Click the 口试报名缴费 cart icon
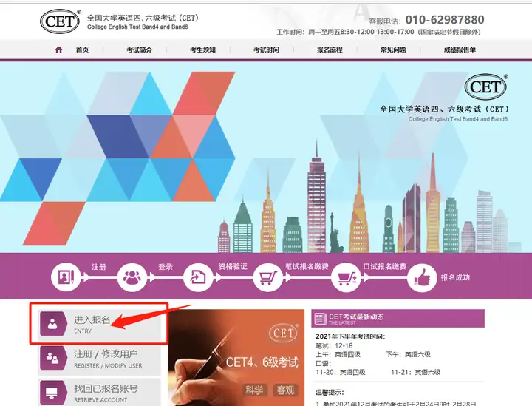Viewport: 532px width, 406px height. pyautogui.click(x=346, y=277)
